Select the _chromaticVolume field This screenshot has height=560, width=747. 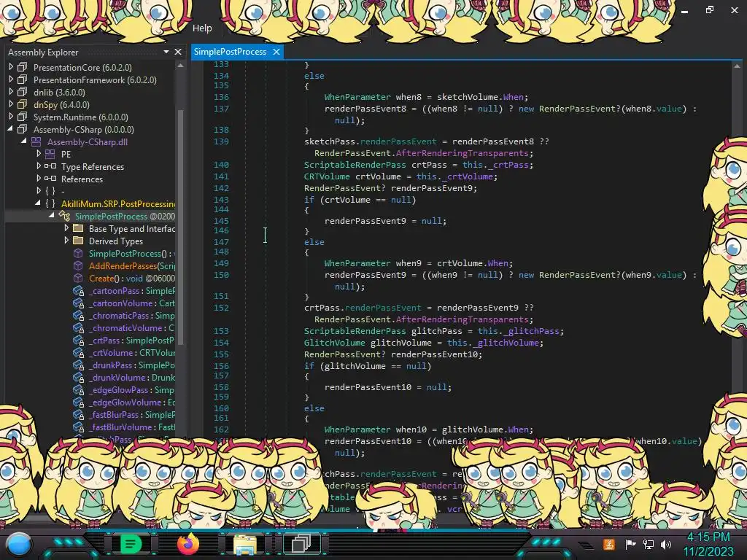[132, 327]
